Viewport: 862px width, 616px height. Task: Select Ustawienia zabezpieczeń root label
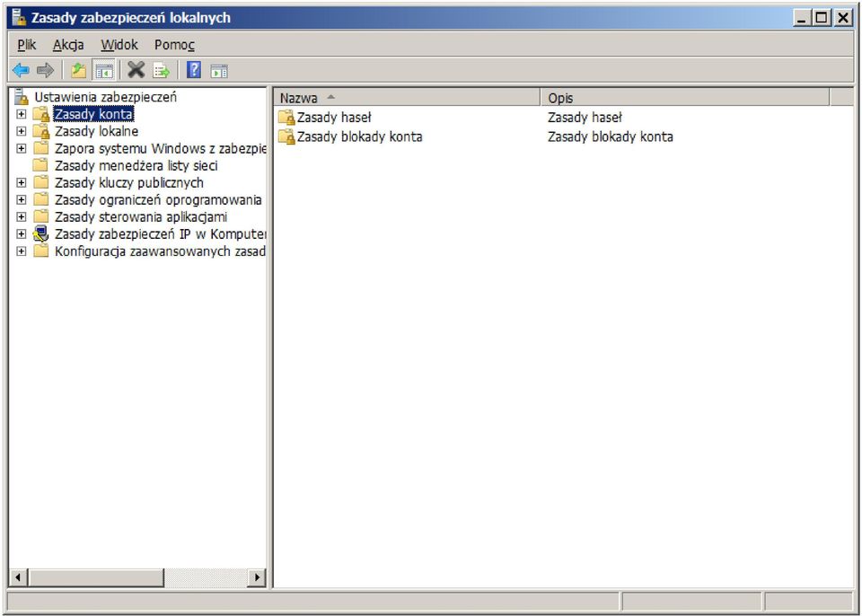(x=106, y=97)
